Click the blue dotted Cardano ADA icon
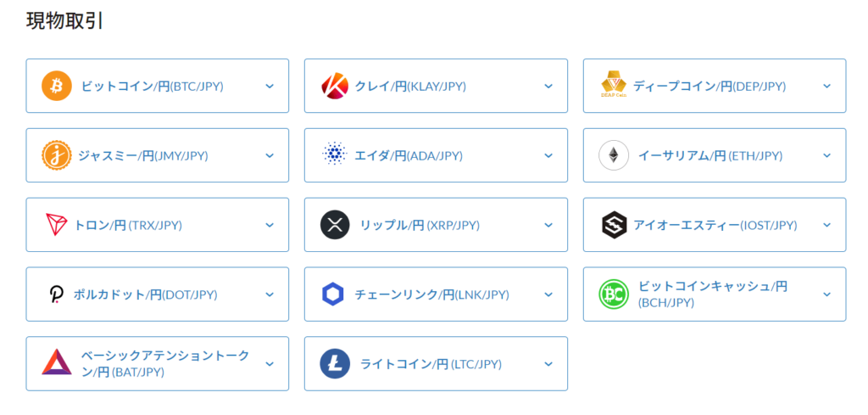 click(335, 154)
